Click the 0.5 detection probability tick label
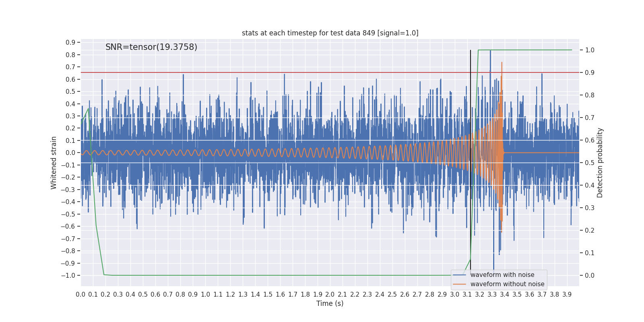Viewport: 644px width, 322px height. coord(590,163)
